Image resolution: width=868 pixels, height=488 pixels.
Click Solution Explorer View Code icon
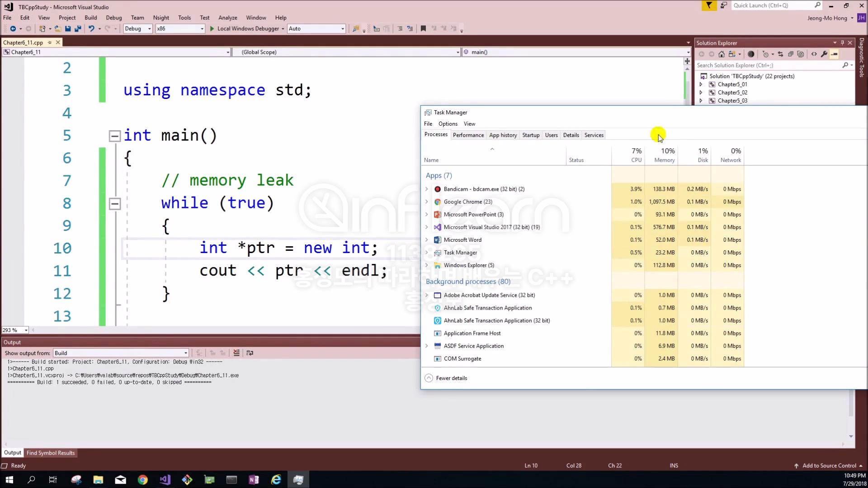814,54
